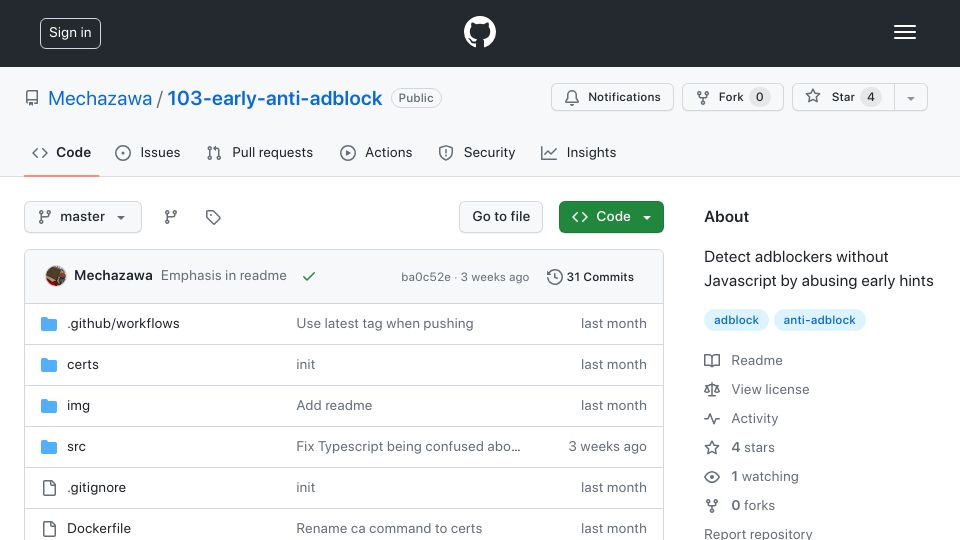The image size is (960, 540).
Task: Click 'Use latest tag when pushing' commit
Action: 384,323
